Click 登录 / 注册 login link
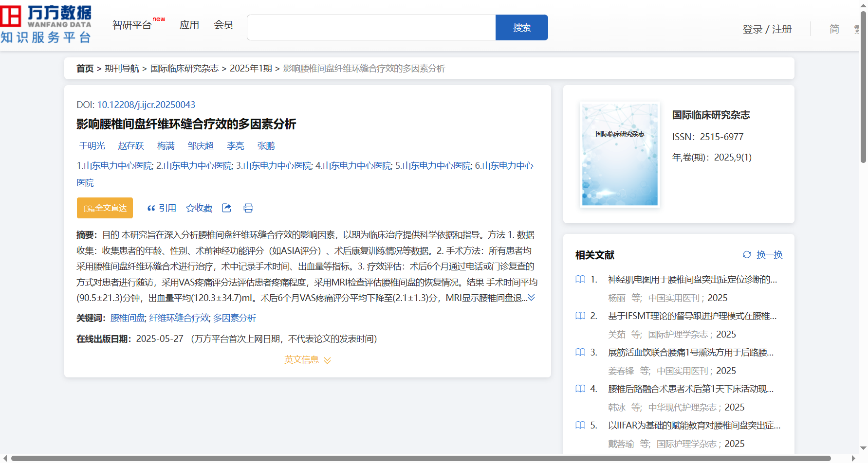The height and width of the screenshot is (463, 868). pyautogui.click(x=767, y=29)
